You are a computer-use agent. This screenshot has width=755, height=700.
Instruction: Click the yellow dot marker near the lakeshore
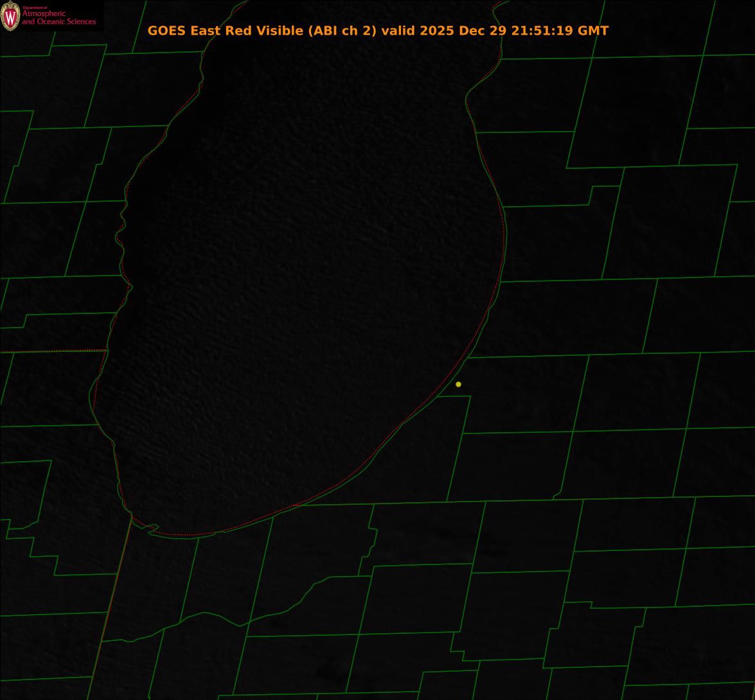(458, 384)
